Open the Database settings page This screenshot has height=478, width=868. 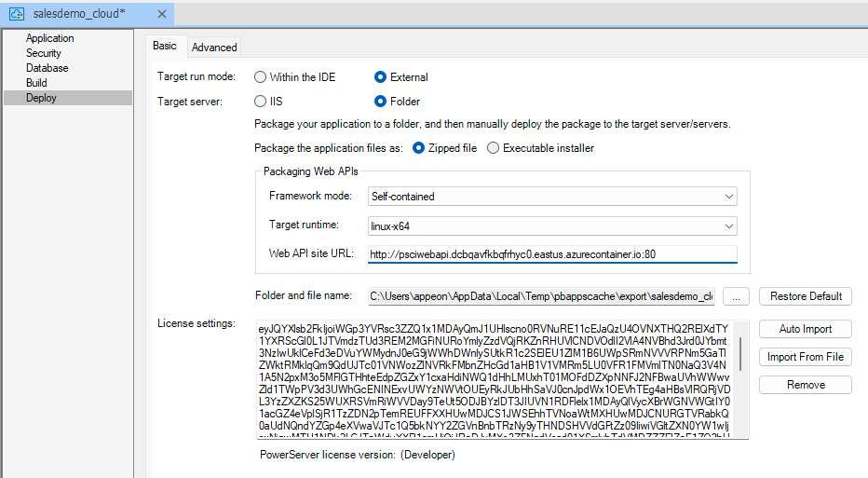pyautogui.click(x=47, y=68)
